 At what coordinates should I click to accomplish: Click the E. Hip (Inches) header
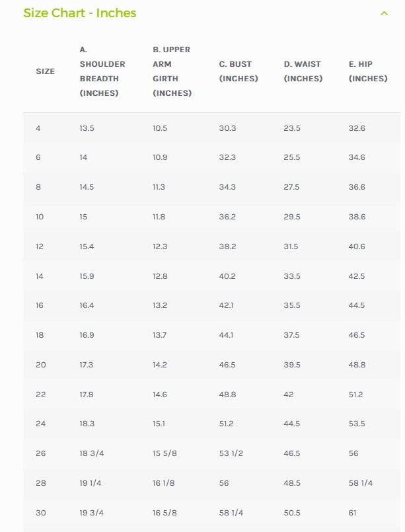click(x=368, y=71)
